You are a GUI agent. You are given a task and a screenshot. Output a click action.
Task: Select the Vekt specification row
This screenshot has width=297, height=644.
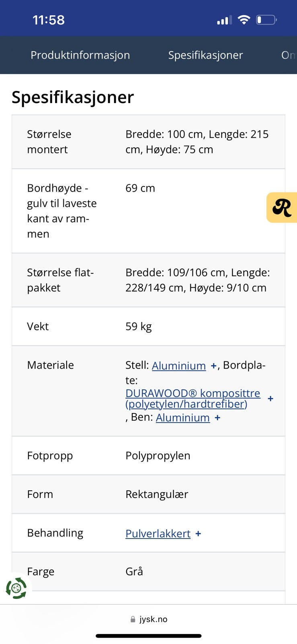tap(148, 326)
